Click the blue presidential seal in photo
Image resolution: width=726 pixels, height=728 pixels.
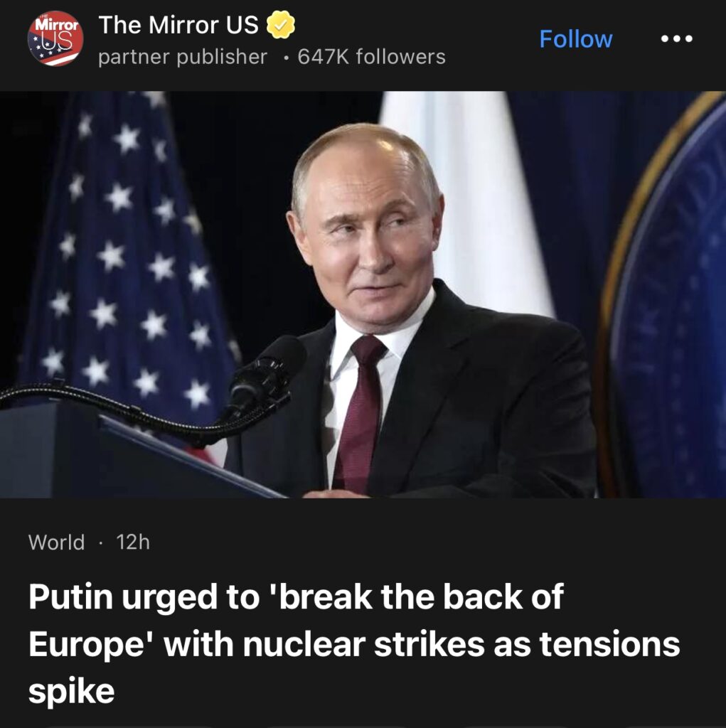[x=664, y=297]
